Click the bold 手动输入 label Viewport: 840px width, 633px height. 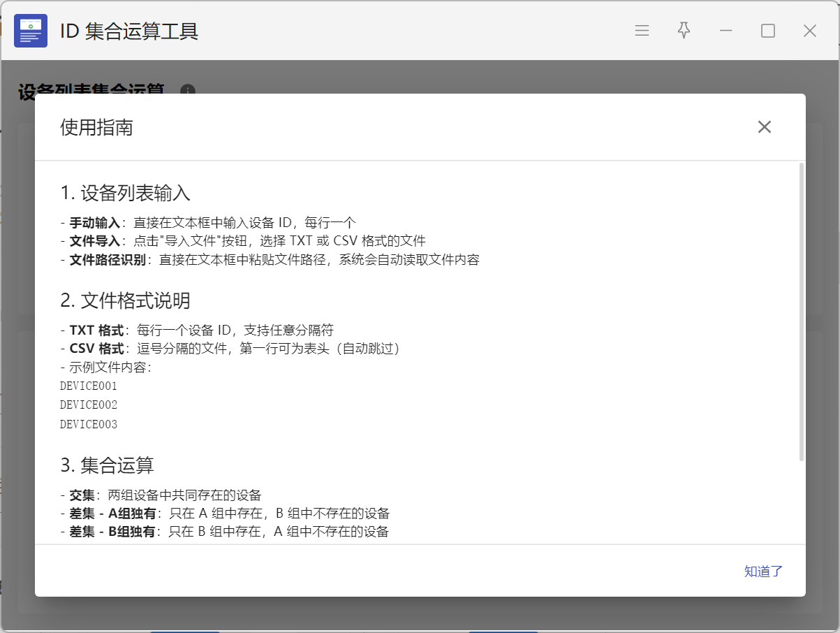point(95,223)
